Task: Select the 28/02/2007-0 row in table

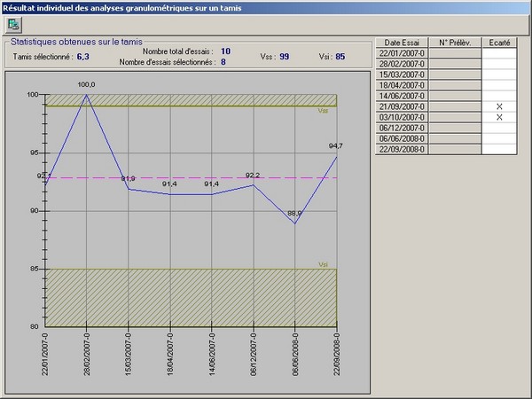Action: click(402, 64)
